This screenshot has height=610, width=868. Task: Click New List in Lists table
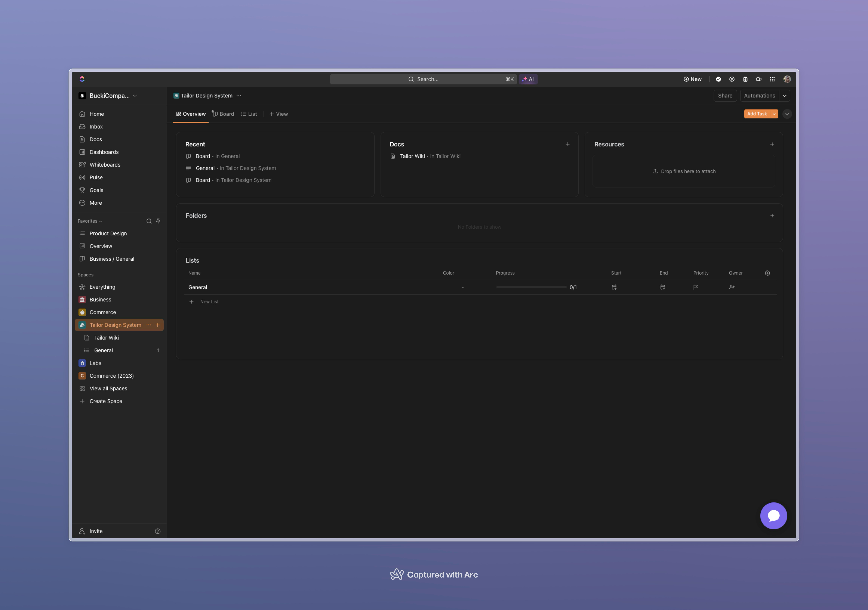click(x=204, y=302)
